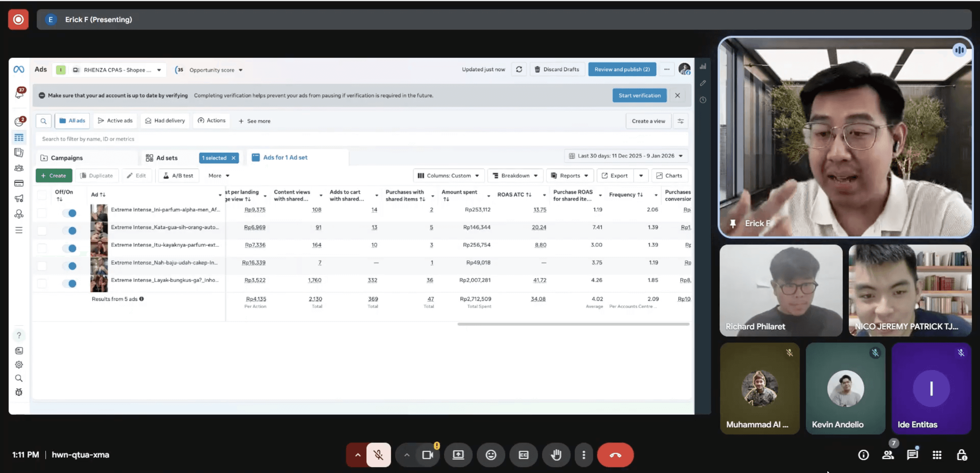Open Meta logo in ads sidebar
The height and width of the screenshot is (473, 980).
(19, 69)
